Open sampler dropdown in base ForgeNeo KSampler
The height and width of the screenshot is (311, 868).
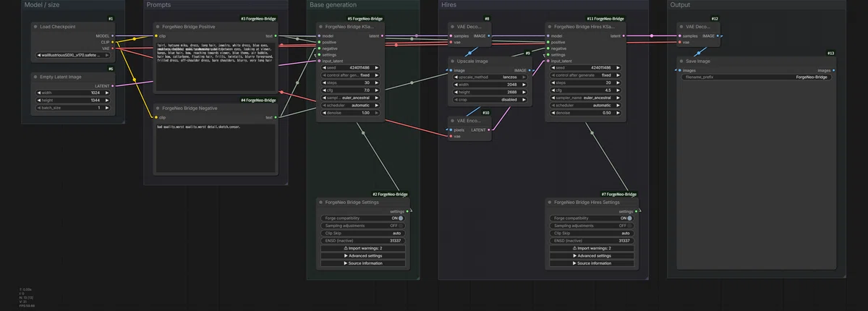point(350,98)
